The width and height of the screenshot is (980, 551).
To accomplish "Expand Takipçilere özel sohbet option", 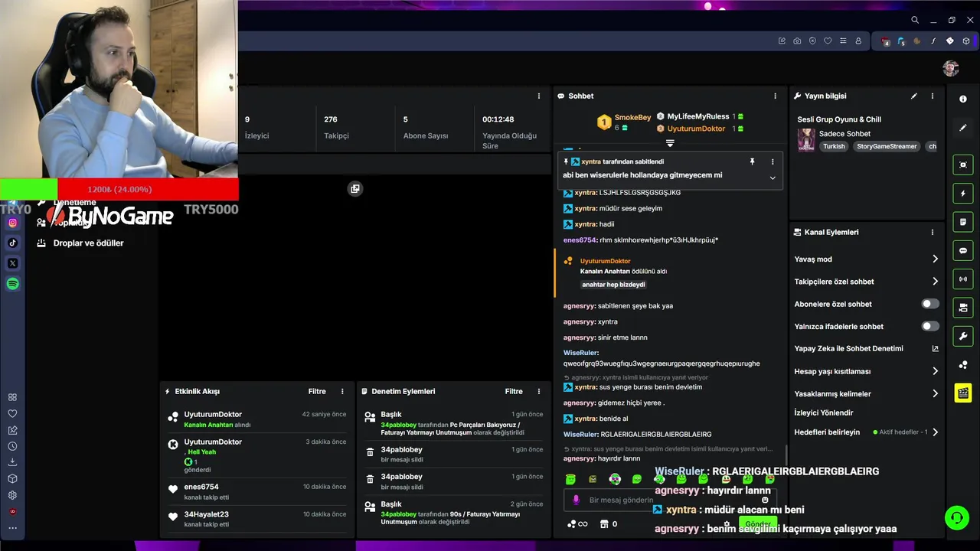I will [867, 282].
